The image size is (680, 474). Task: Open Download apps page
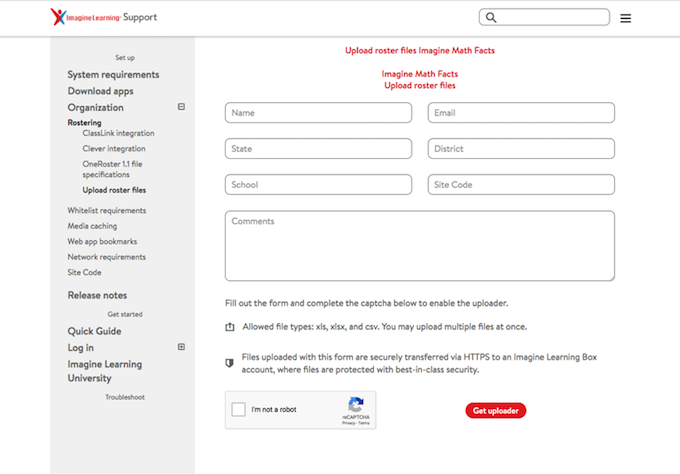pyautogui.click(x=100, y=91)
